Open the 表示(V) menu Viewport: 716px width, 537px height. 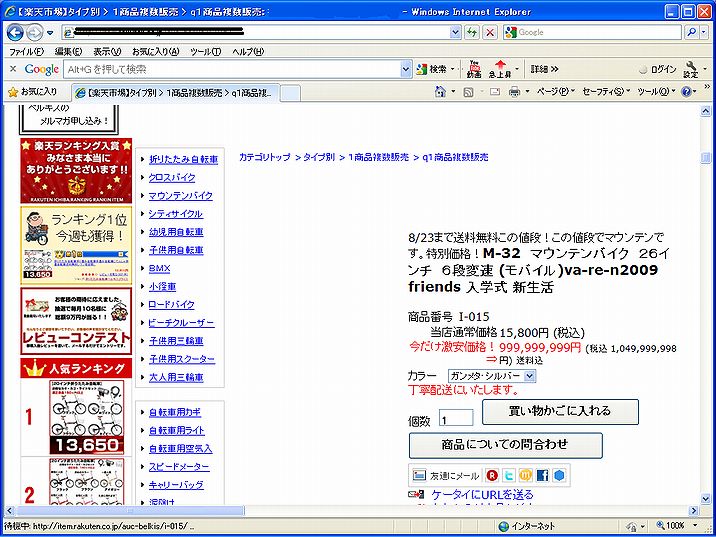pos(108,52)
